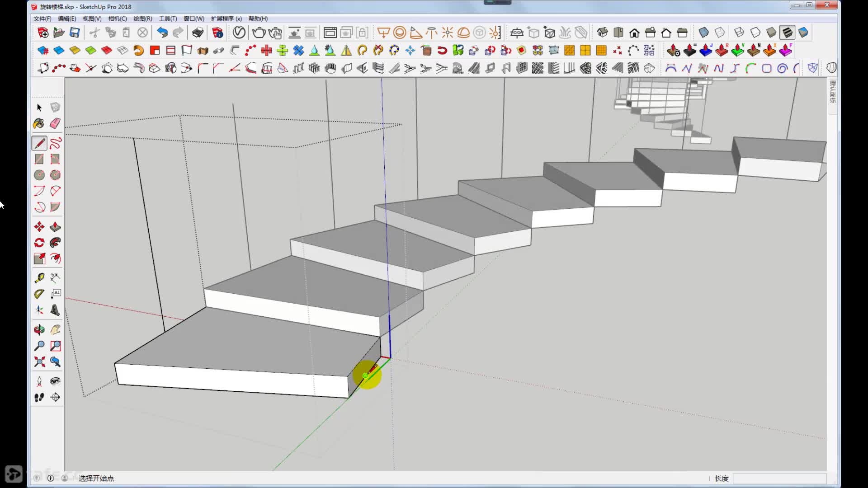Toggle Back Edges style

tap(720, 33)
